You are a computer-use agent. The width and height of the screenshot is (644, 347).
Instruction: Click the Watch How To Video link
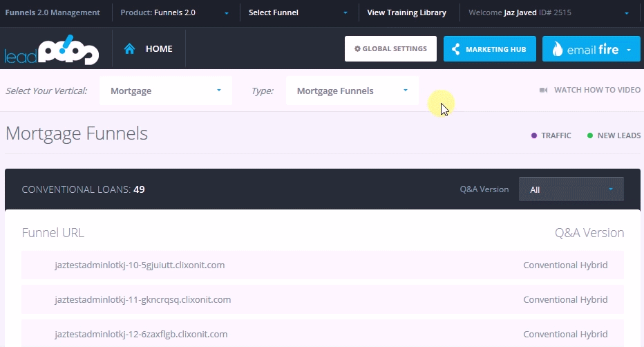(x=590, y=90)
